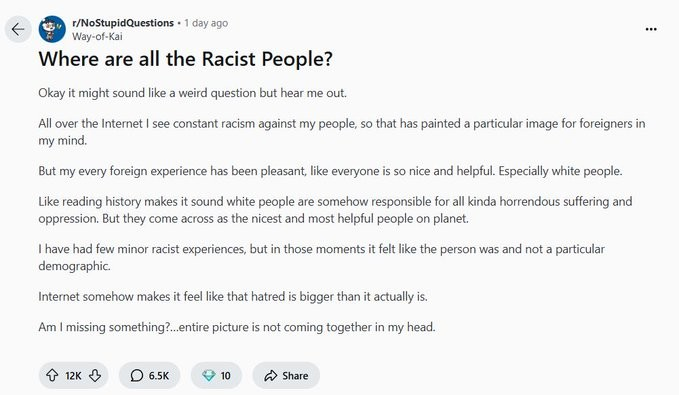679x395 pixels.
Task: Click the paragraph starting 'Am I missing something'
Action: [237, 327]
